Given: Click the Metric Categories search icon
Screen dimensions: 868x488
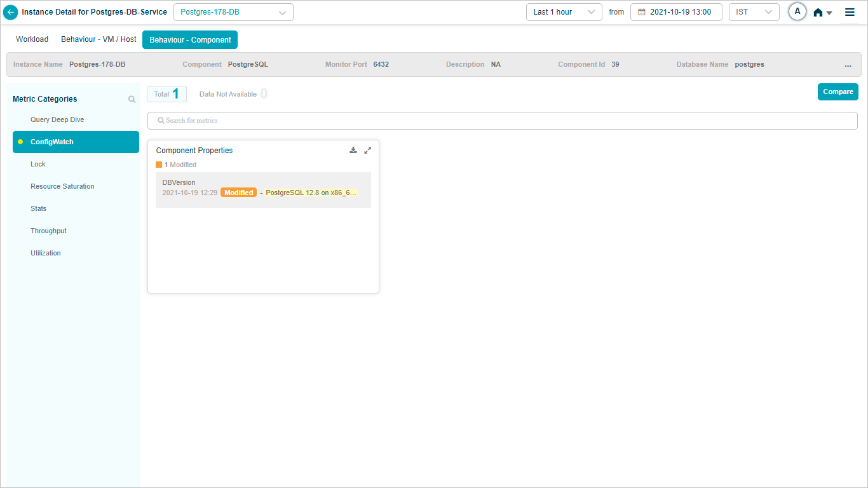Looking at the screenshot, I should click(132, 99).
